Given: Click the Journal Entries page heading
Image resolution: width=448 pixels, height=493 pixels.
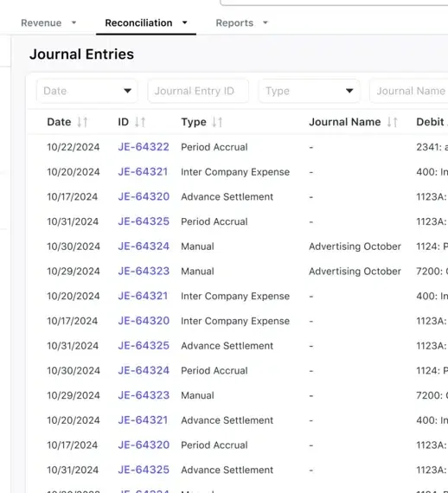Looking at the screenshot, I should 82,54.
